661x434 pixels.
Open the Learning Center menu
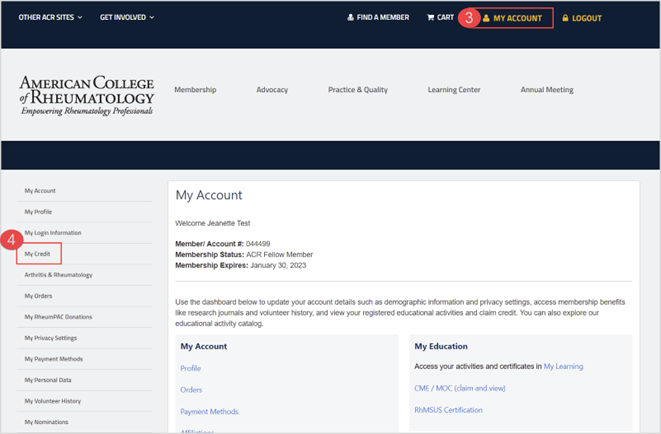coord(454,89)
